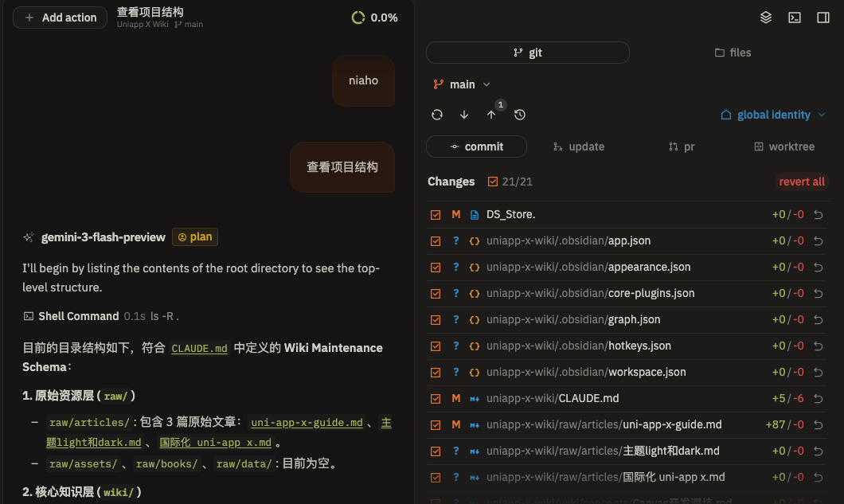Switch to the files tab
The image size is (844, 504).
[x=733, y=53]
